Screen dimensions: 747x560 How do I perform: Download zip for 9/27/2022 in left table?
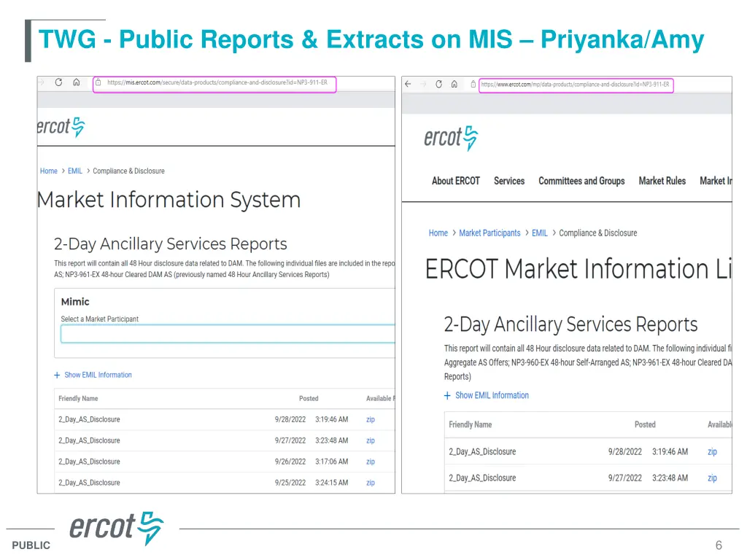370,440
